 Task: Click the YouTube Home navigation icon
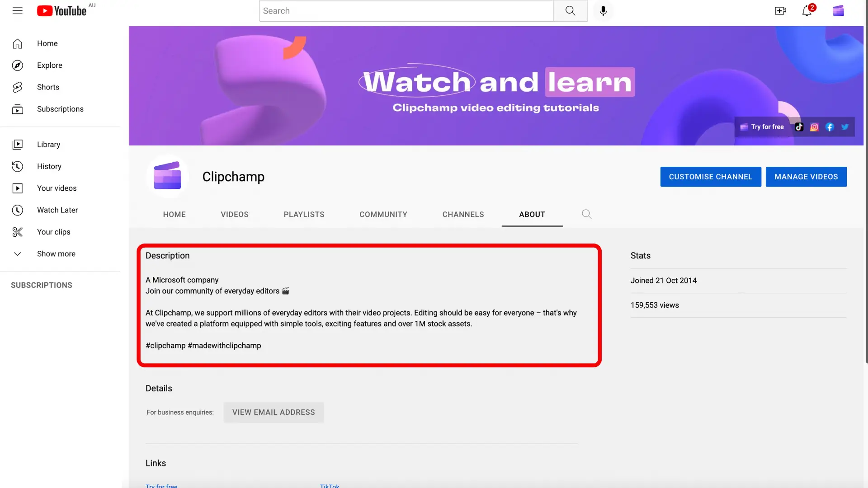[18, 43]
